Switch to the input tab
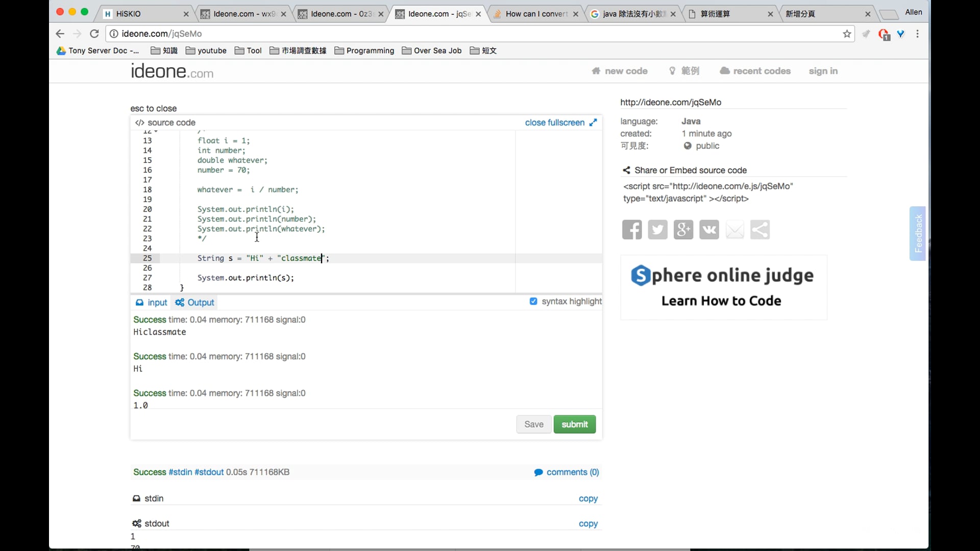 [x=152, y=303]
